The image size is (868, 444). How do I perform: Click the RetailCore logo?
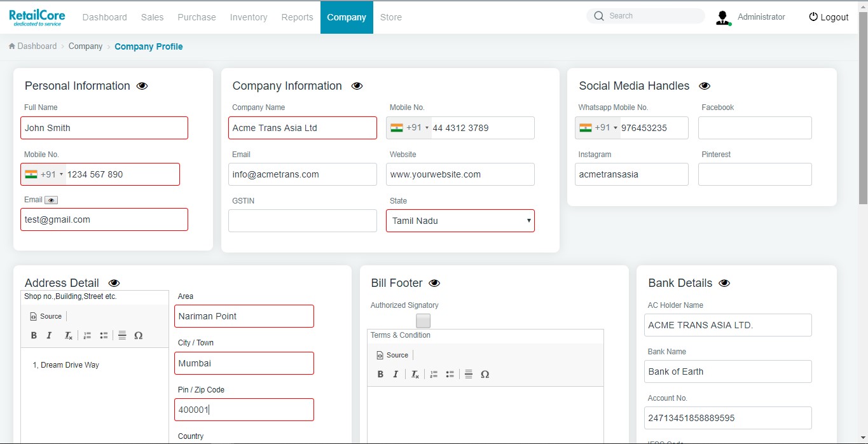pyautogui.click(x=36, y=17)
